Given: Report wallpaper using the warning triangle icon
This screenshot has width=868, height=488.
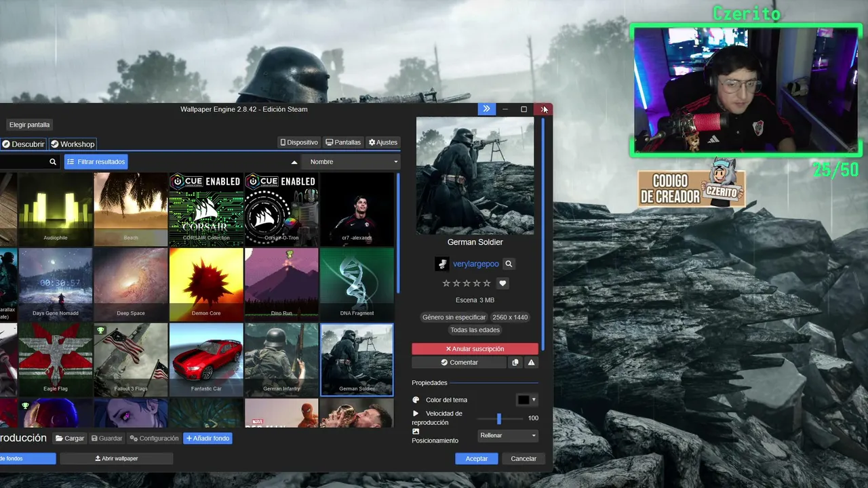Looking at the screenshot, I should [x=531, y=363].
